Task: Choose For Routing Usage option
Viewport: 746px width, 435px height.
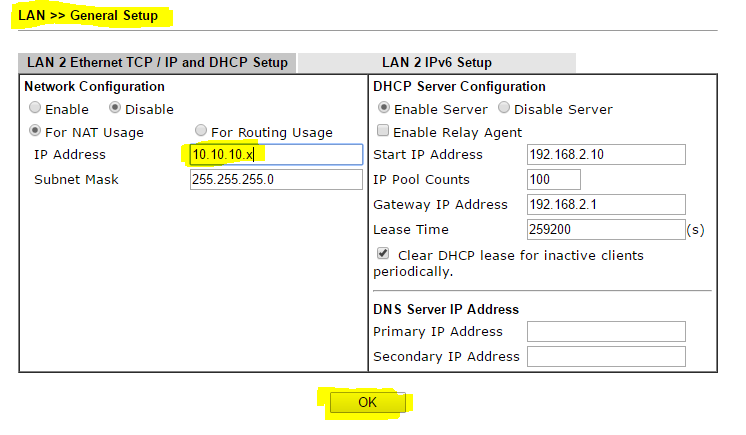Action: [201, 132]
